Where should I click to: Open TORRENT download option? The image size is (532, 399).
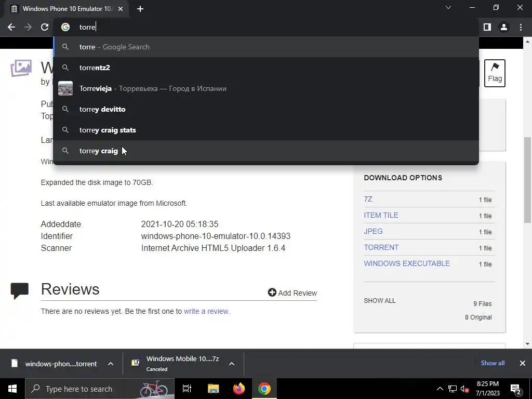point(381,247)
